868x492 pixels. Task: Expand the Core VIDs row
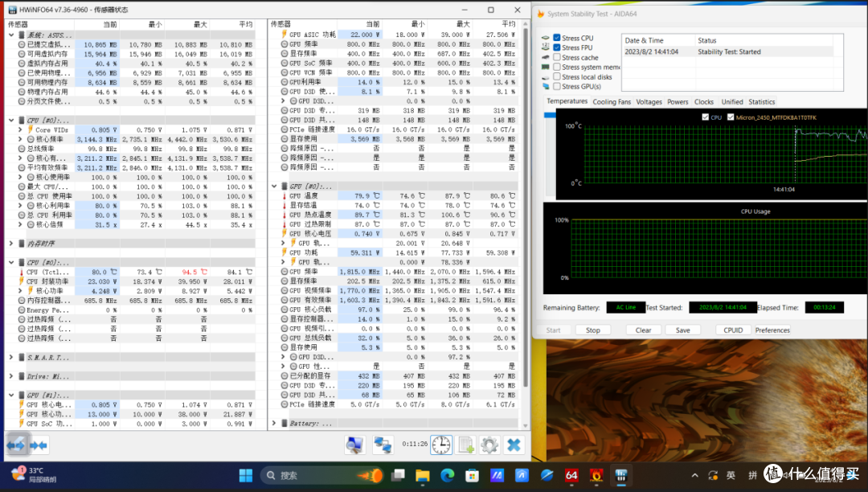(x=20, y=130)
